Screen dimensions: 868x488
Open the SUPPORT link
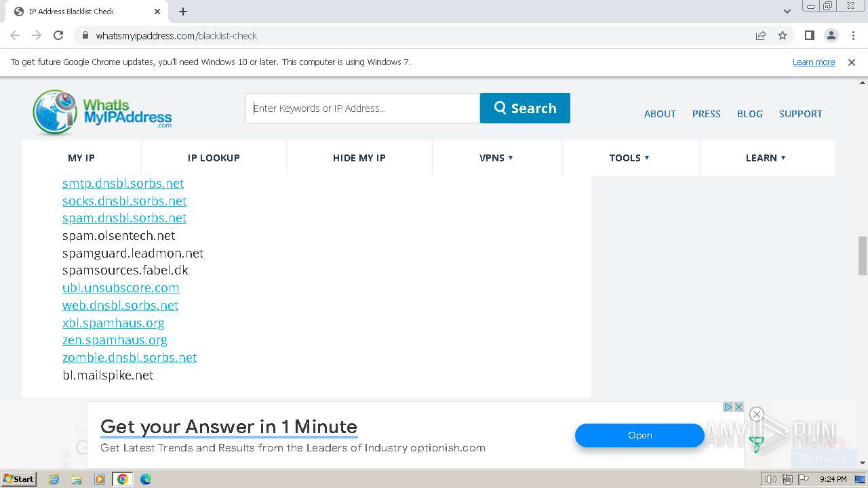800,114
